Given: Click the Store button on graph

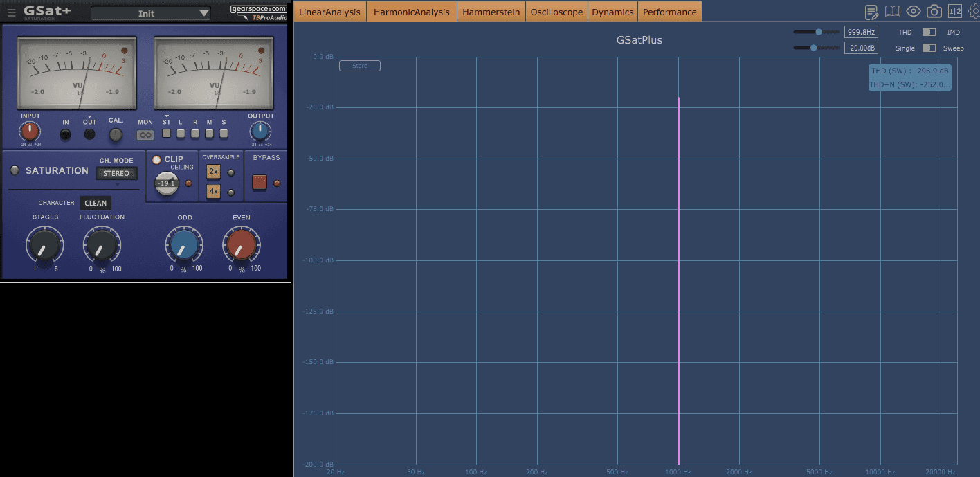Looking at the screenshot, I should (x=360, y=66).
